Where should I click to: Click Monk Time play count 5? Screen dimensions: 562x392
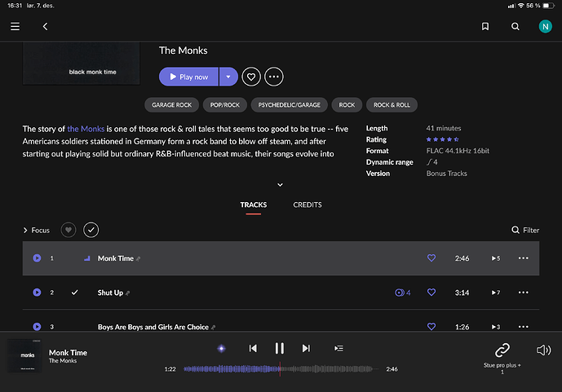[496, 258]
